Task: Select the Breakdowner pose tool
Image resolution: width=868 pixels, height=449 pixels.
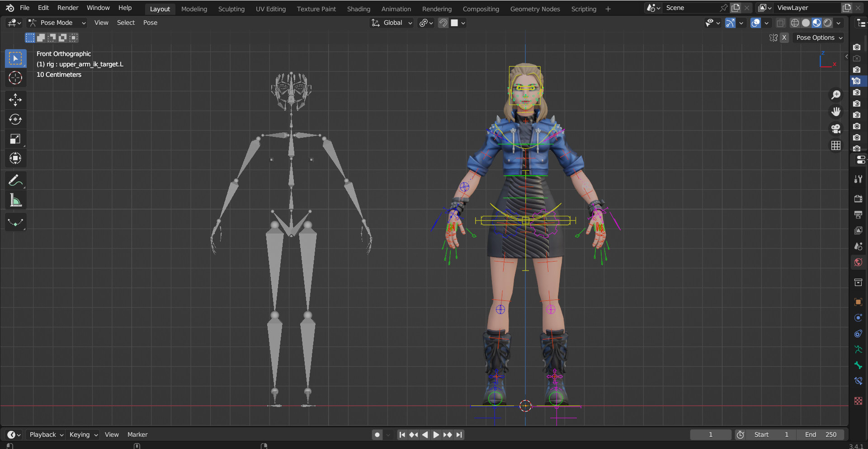Action: coord(15,222)
